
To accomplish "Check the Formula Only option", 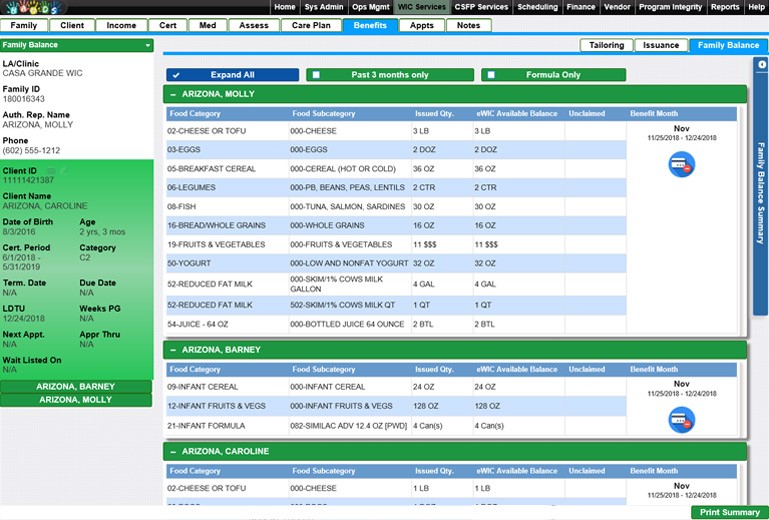I will tap(488, 75).
